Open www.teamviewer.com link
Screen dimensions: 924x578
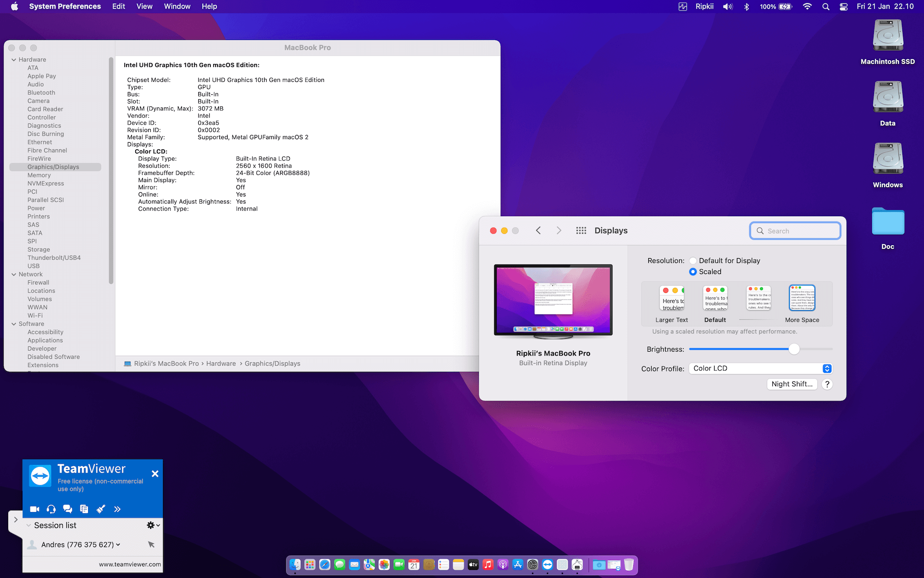click(130, 565)
